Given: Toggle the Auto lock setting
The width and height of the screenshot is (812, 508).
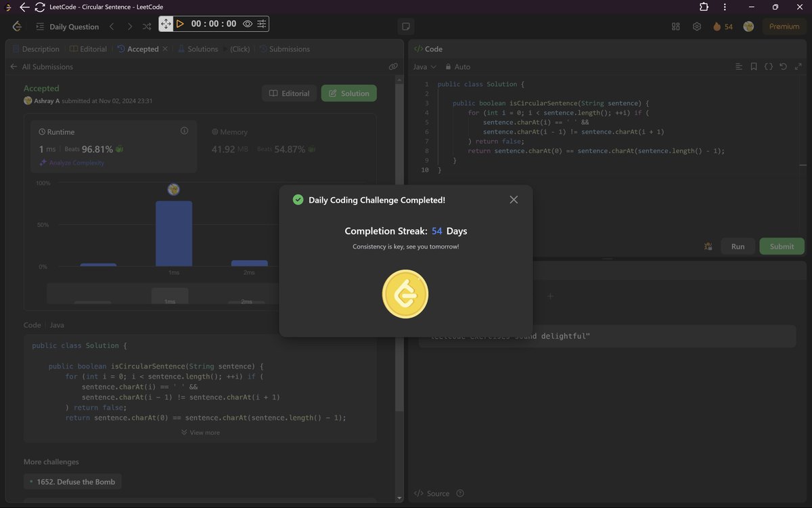Looking at the screenshot, I should [x=457, y=66].
